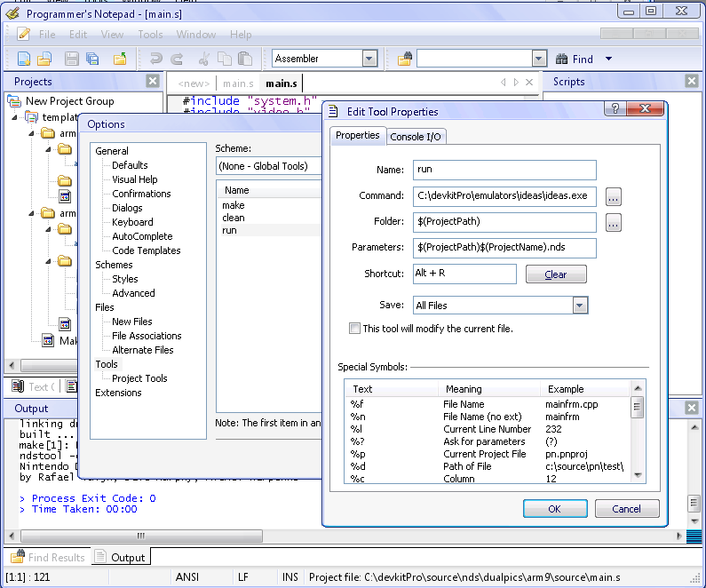Open the Tools menu
Viewport: 706px width, 588px height.
[x=150, y=35]
